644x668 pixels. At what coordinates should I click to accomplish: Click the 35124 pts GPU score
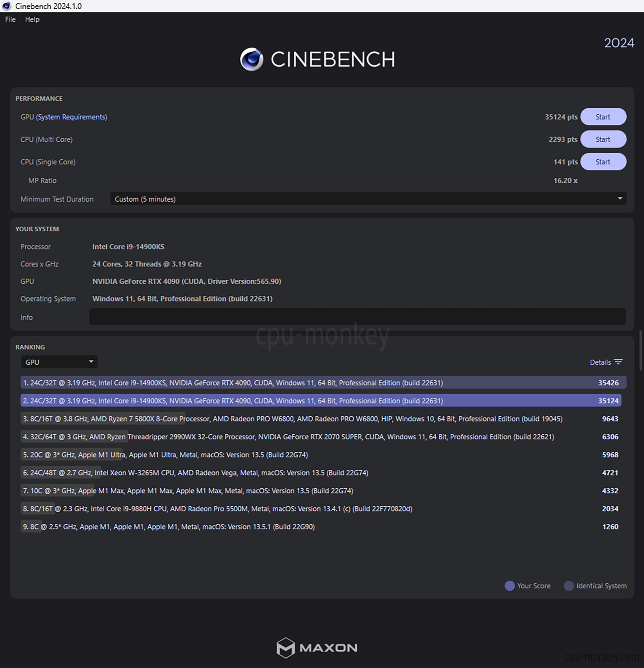click(x=561, y=117)
